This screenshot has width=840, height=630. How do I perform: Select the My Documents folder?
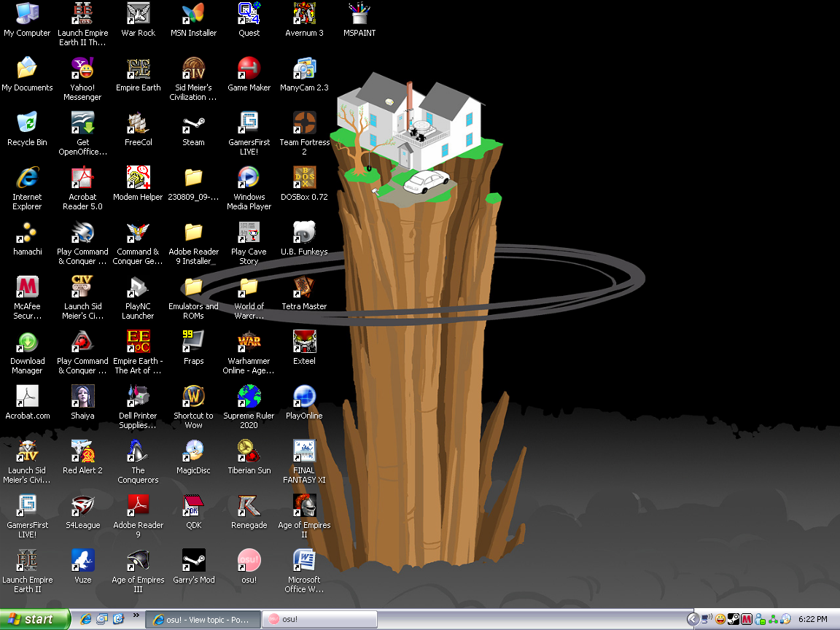pyautogui.click(x=27, y=74)
